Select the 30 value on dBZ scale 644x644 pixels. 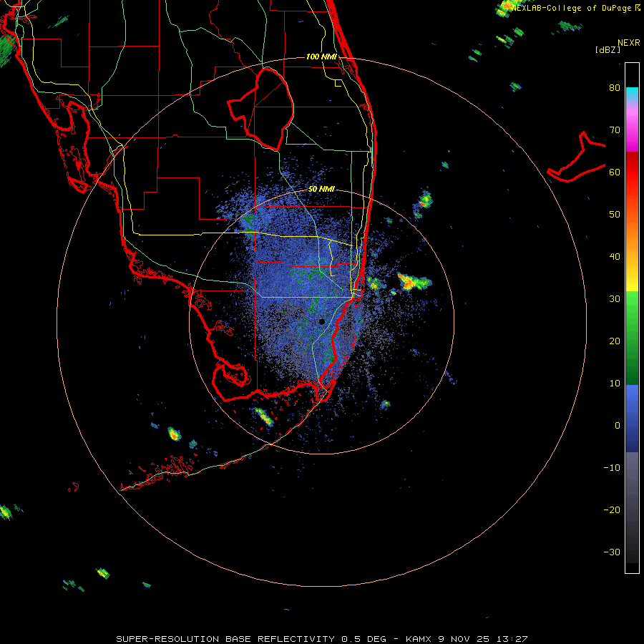click(615, 299)
